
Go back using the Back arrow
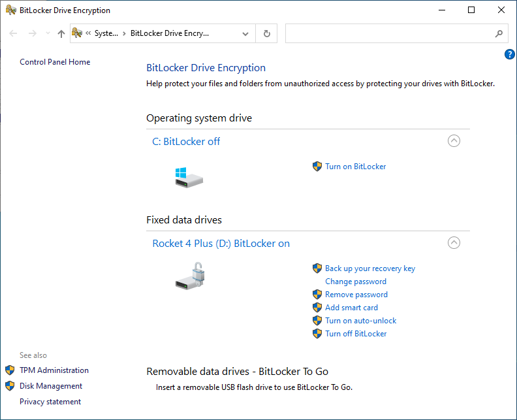[x=14, y=33]
